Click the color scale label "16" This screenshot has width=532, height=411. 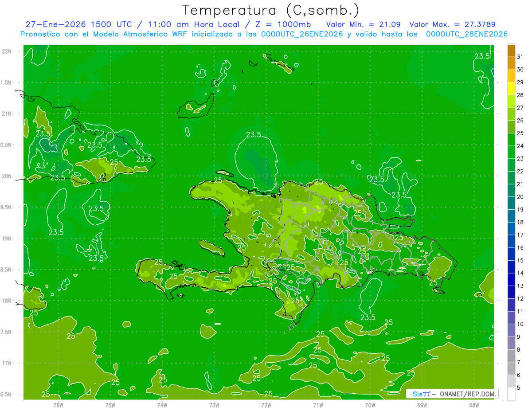tap(520, 248)
